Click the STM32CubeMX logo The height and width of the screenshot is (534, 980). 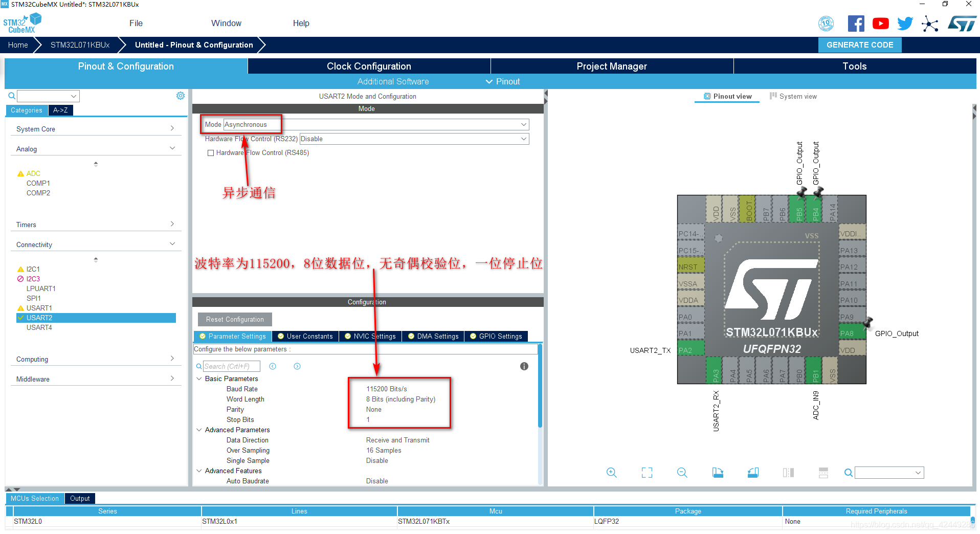[x=22, y=24]
